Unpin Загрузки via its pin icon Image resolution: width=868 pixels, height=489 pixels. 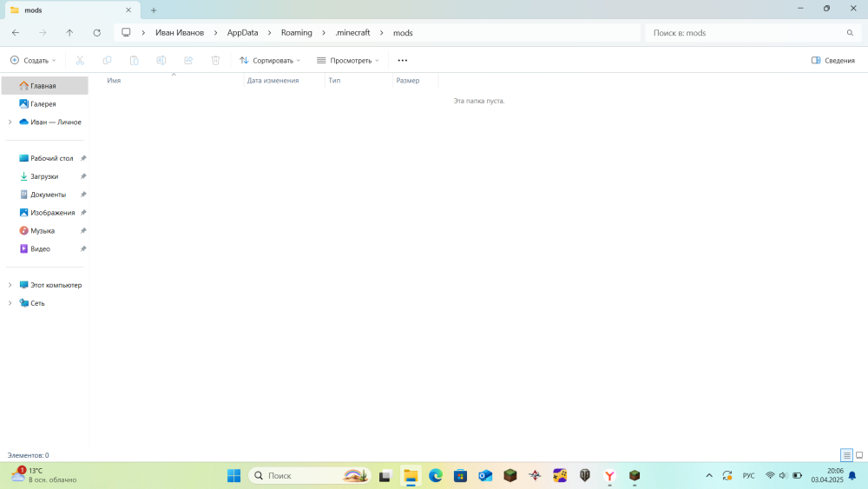point(83,176)
